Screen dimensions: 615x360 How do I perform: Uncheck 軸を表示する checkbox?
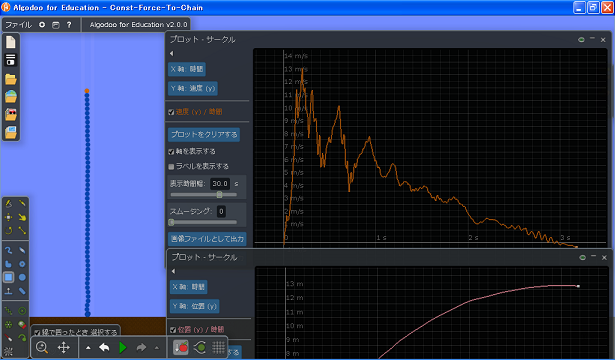tap(171, 151)
